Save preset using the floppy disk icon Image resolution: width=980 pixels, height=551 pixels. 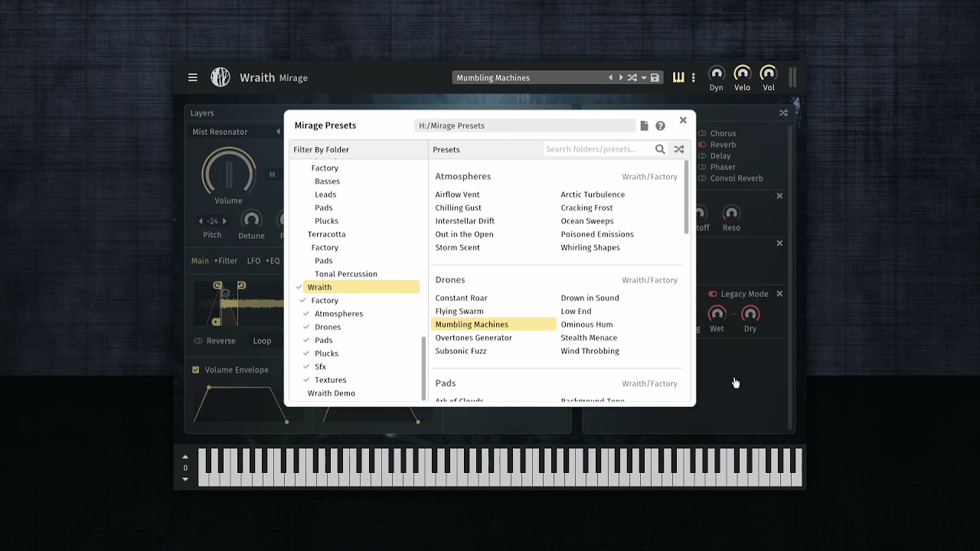(655, 77)
